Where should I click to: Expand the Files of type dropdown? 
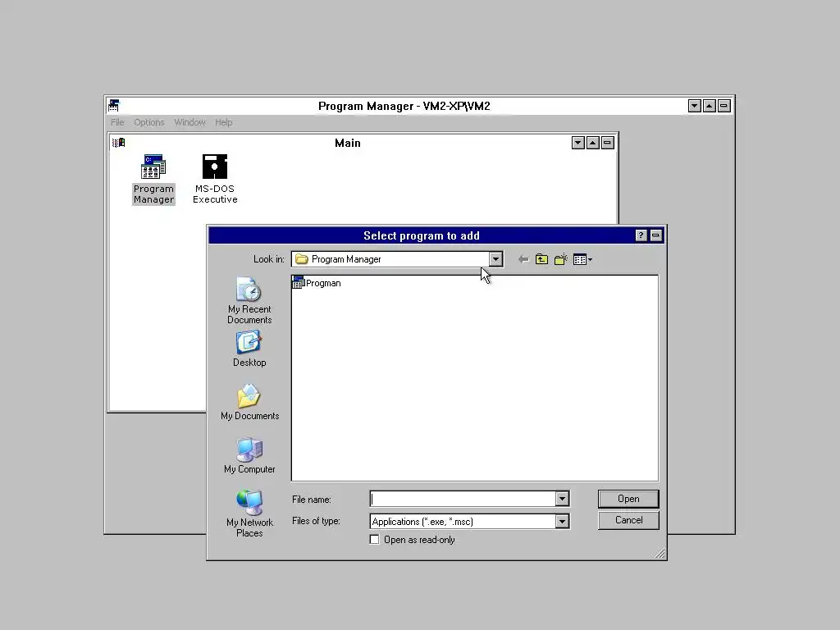[x=561, y=521]
